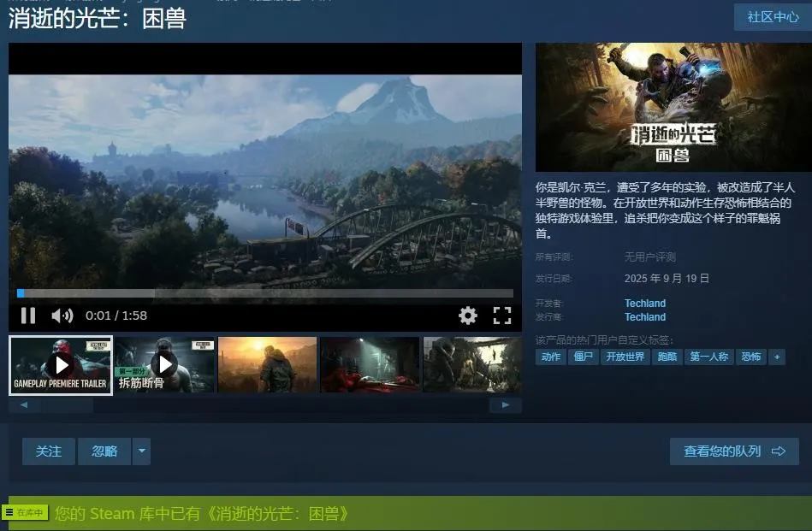This screenshot has width=812, height=531.
Task: Expand the 忽略 dropdown arrow
Action: [141, 451]
